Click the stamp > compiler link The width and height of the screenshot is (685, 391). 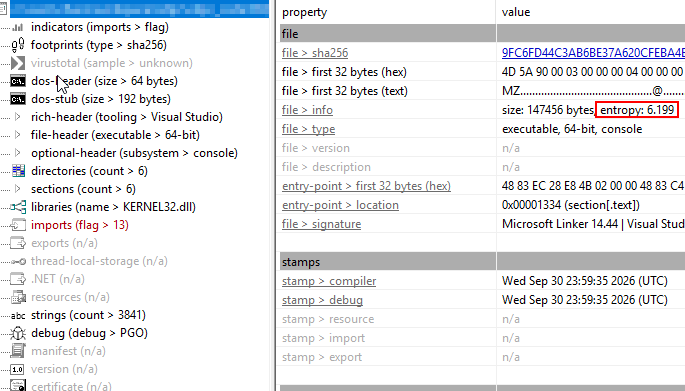pyautogui.click(x=329, y=281)
